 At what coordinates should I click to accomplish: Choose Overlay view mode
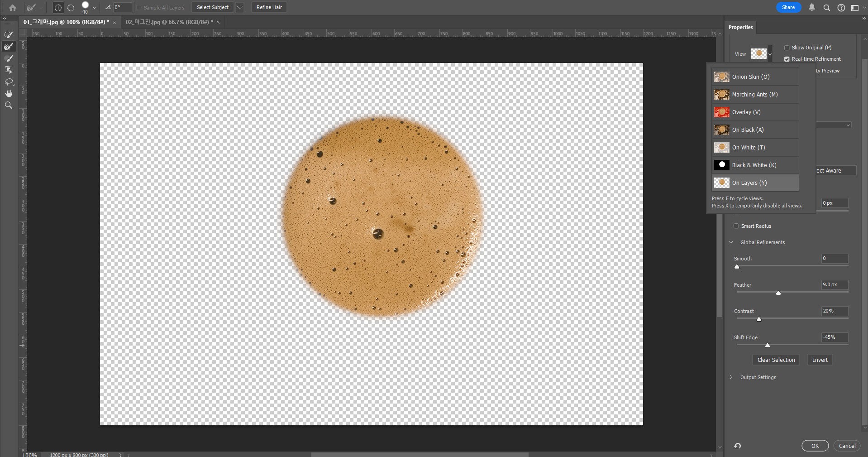755,112
